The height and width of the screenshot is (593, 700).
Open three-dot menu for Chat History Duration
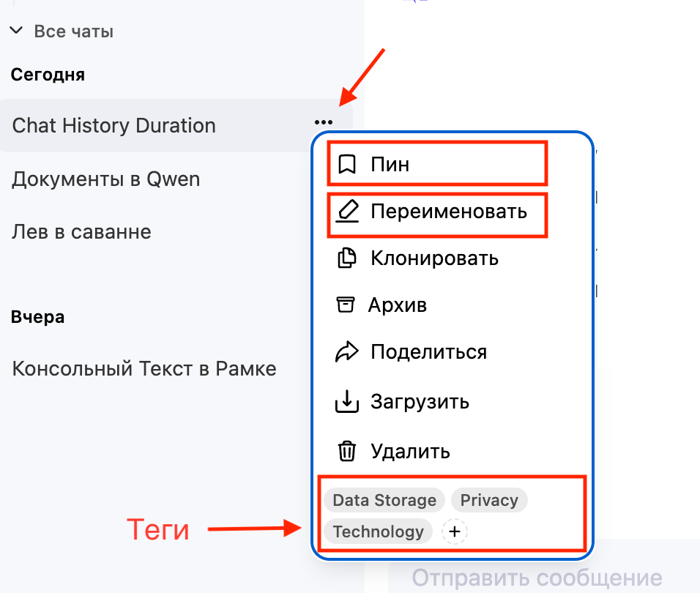coord(323,123)
